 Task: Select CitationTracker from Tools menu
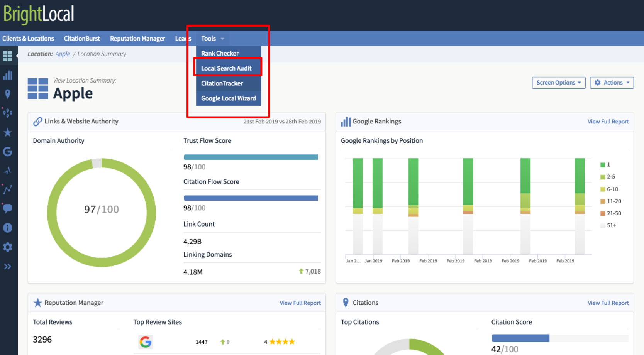pos(229,83)
